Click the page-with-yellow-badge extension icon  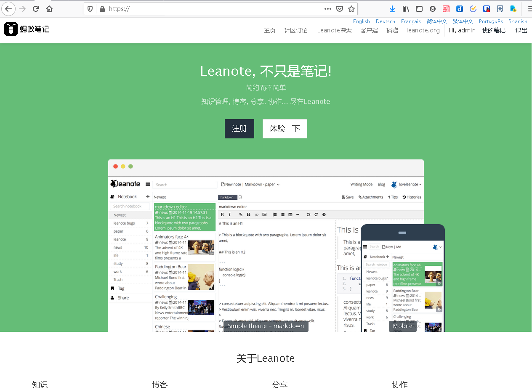click(x=513, y=9)
